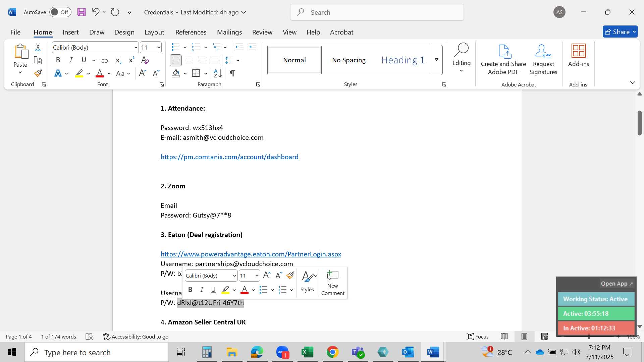Apply Strikethrough from ribbon Font group
This screenshot has height=362, width=644.
point(105,60)
